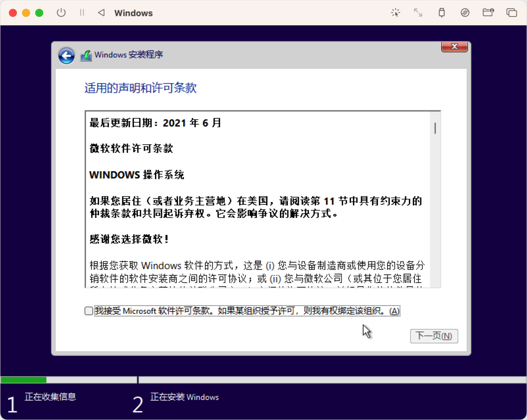Click the capture cursor icon in the toolbar

(x=395, y=13)
